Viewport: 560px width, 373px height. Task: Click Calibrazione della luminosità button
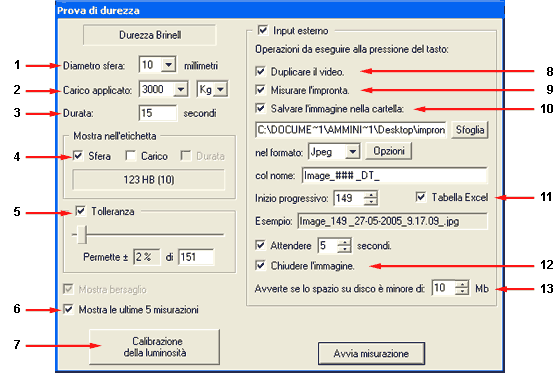coord(154,347)
